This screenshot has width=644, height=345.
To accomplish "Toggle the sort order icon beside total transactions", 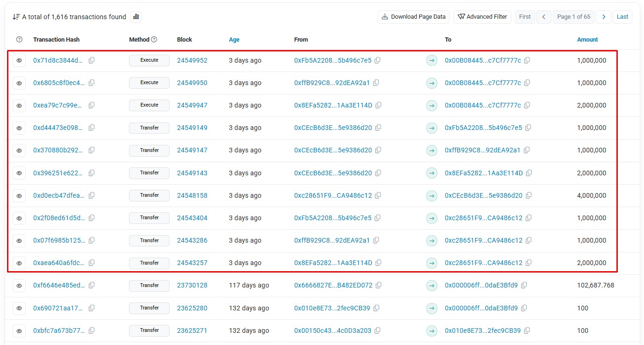I will point(16,17).
